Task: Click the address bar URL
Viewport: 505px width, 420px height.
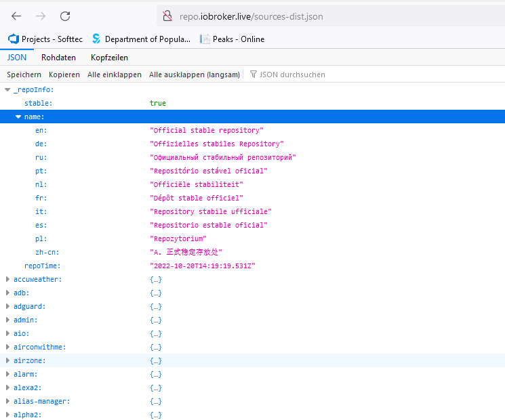Action: click(251, 16)
